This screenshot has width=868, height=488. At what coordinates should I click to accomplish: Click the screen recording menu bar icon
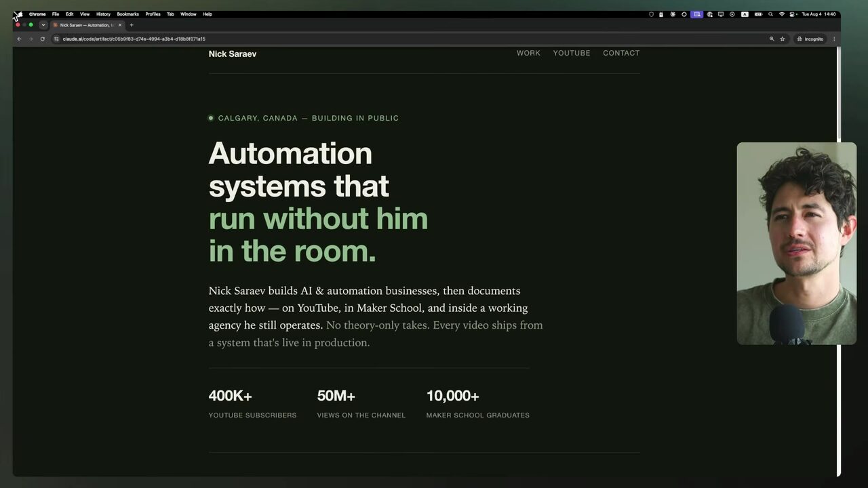(732, 14)
